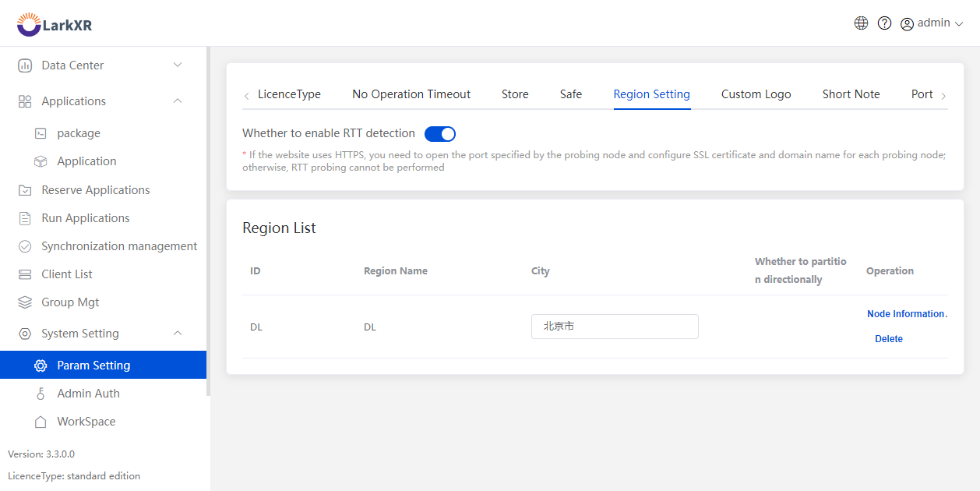Delete the DL region
980x491 pixels.
[889, 339]
